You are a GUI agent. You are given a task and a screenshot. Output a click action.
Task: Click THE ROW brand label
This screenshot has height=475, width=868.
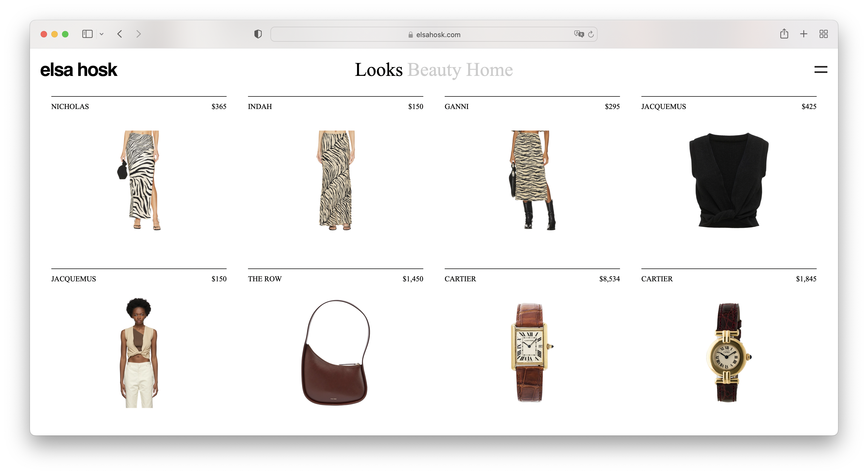265,279
